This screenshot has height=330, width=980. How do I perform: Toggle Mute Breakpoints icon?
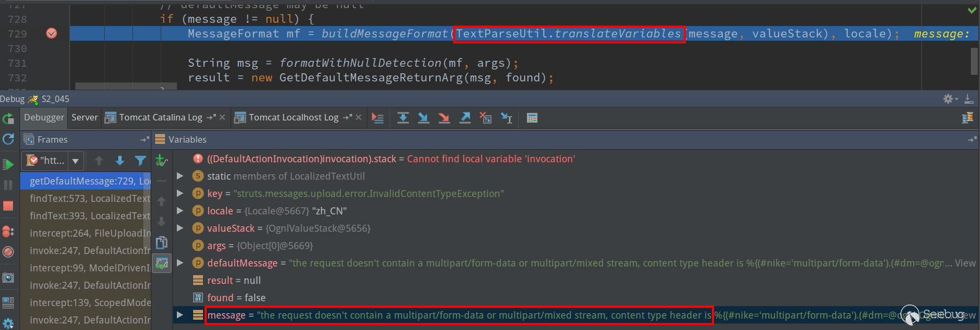(x=8, y=252)
